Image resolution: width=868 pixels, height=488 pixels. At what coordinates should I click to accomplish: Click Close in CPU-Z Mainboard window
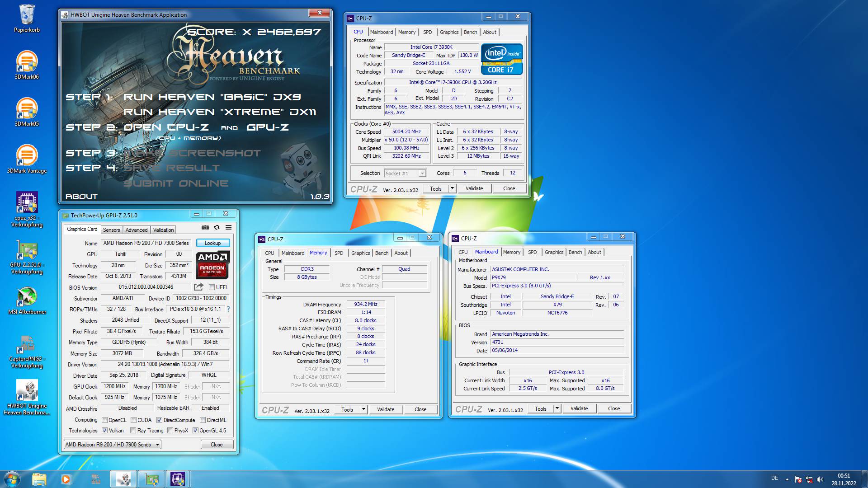pos(614,408)
